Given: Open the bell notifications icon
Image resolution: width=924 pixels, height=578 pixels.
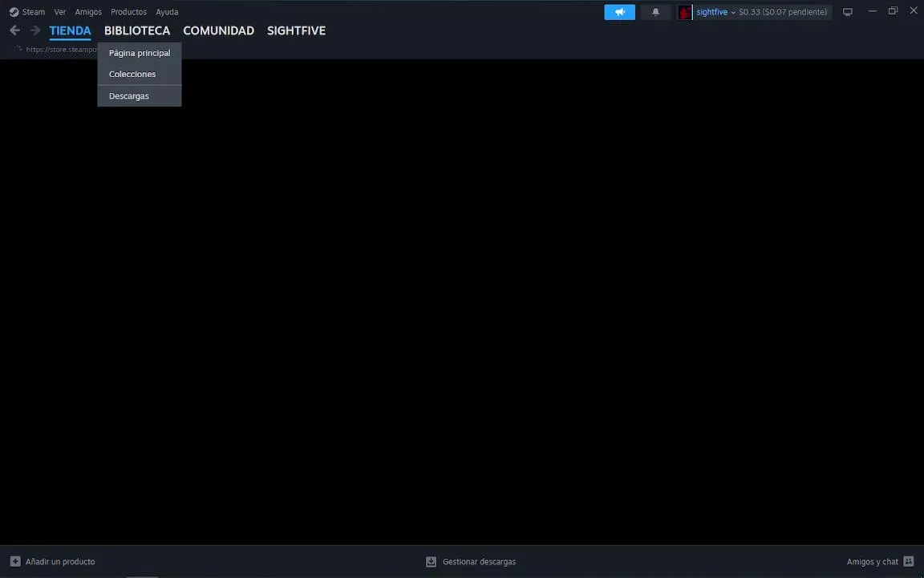Looking at the screenshot, I should click(x=655, y=12).
